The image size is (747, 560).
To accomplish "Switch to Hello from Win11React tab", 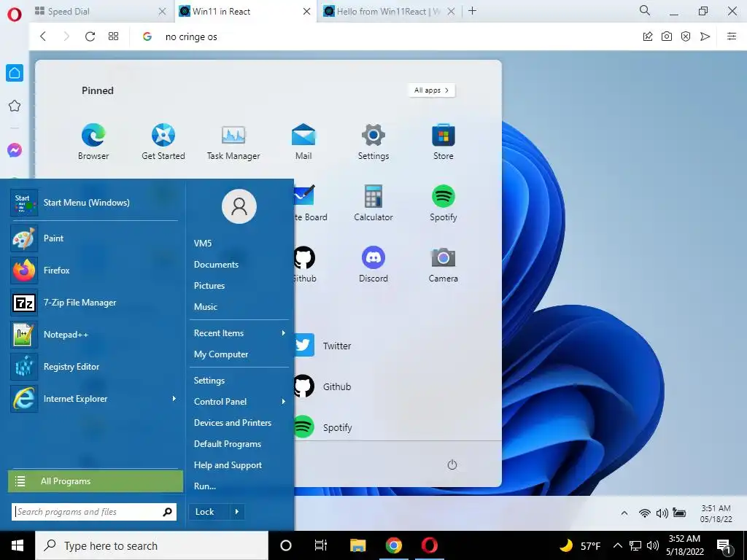I will click(390, 11).
